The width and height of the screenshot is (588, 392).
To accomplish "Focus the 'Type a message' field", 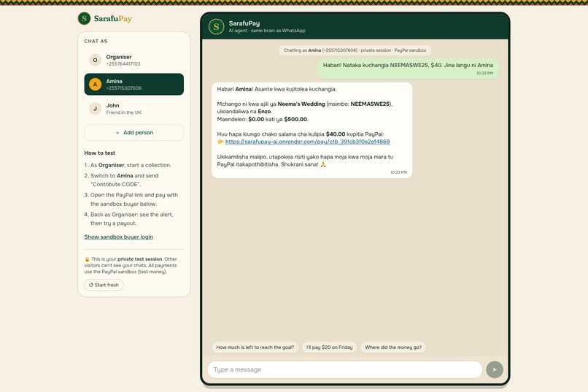I will pos(345,369).
